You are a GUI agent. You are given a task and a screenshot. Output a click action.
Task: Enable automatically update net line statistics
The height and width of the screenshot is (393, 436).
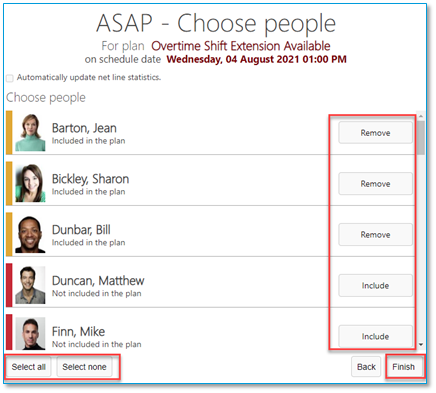click(x=10, y=78)
